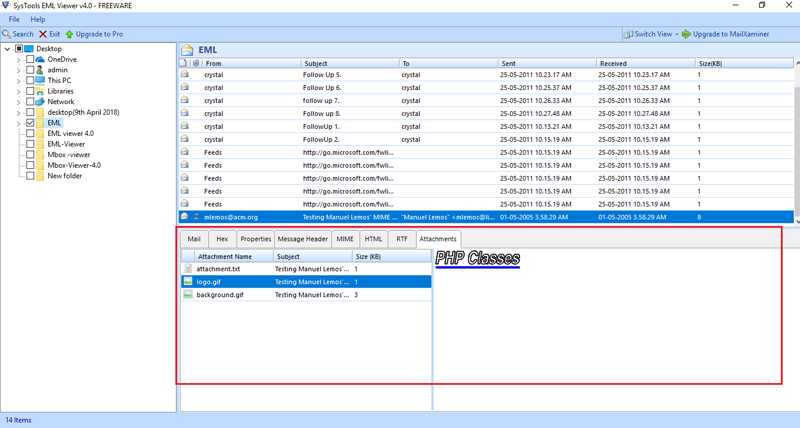Click the red Exit X icon
This screenshot has height=428, width=800.
coord(43,34)
